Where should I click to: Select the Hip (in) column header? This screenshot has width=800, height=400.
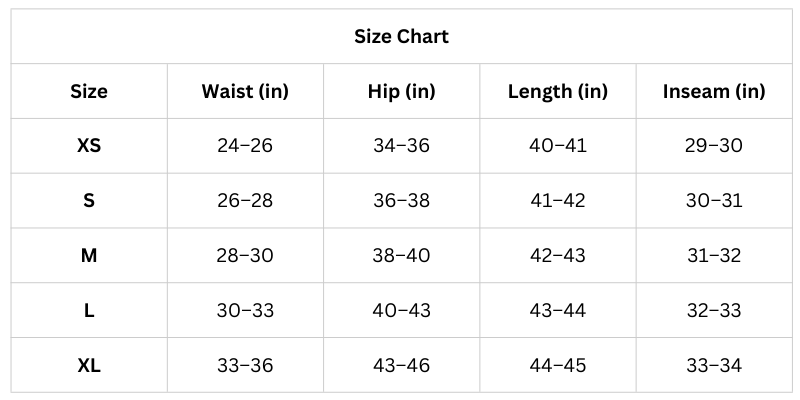pos(401,92)
